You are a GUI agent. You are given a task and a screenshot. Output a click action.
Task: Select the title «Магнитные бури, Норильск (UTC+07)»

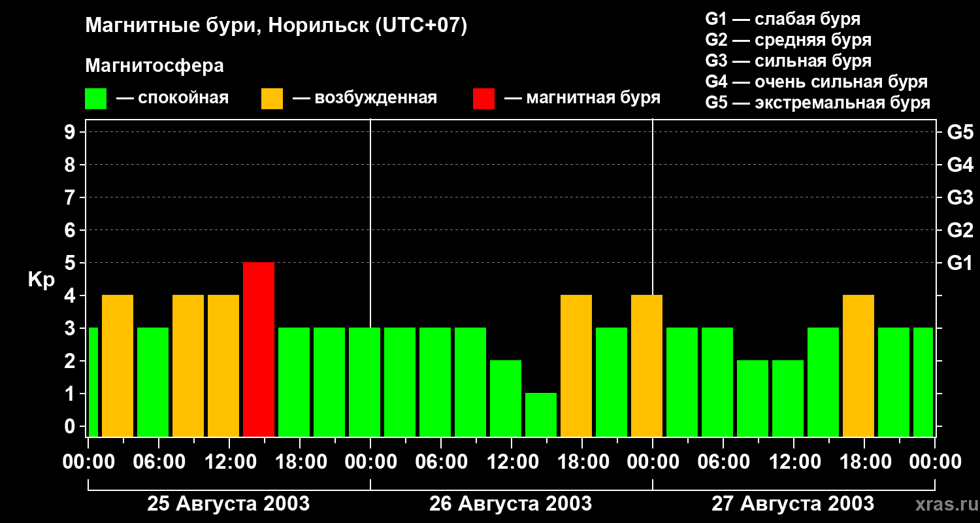pos(276,26)
